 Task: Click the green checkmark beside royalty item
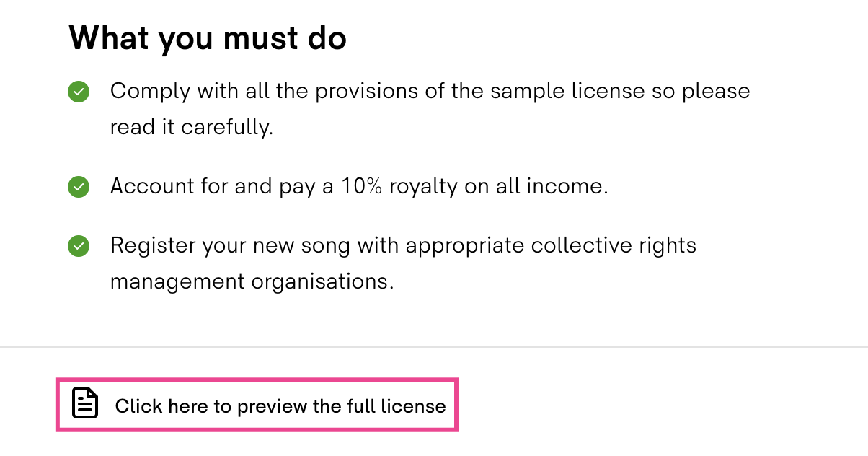click(78, 187)
